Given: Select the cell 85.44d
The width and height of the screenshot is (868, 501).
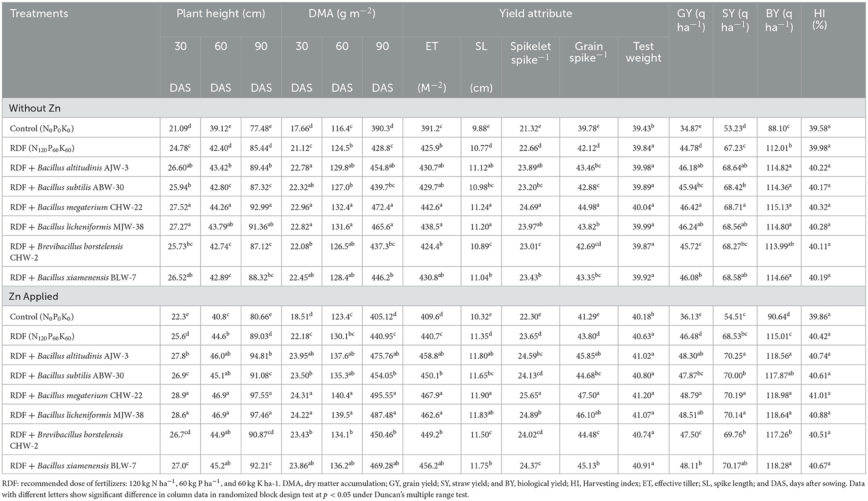Looking at the screenshot, I should [x=261, y=148].
